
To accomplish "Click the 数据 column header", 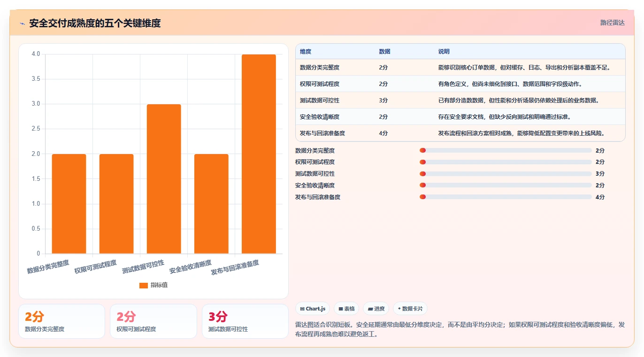I will (x=384, y=52).
